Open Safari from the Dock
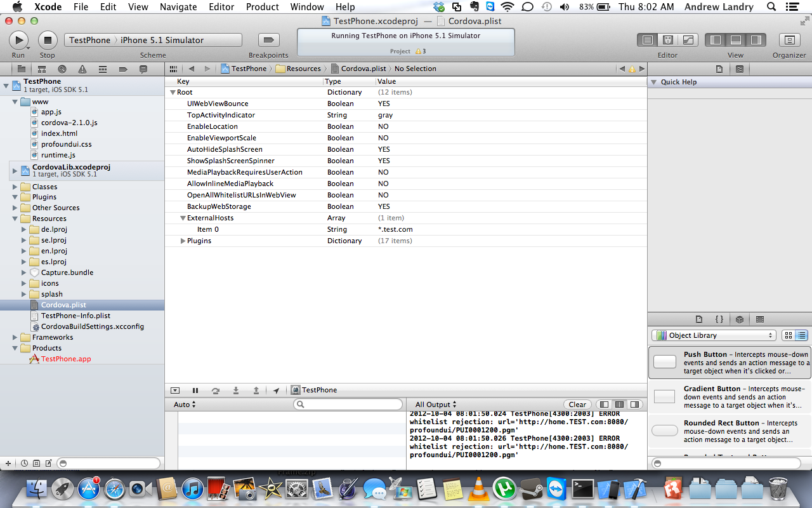812x508 pixels. [114, 489]
